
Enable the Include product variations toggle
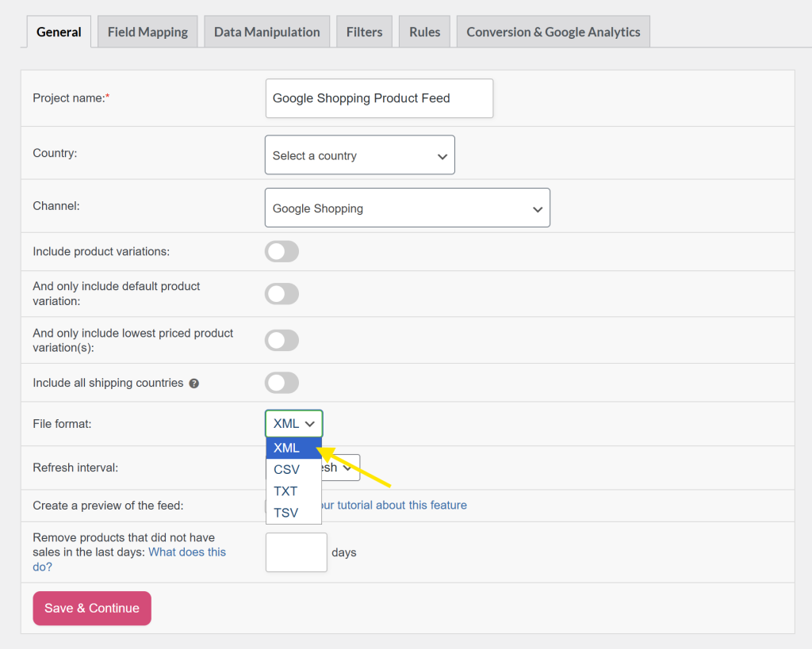[x=282, y=250]
